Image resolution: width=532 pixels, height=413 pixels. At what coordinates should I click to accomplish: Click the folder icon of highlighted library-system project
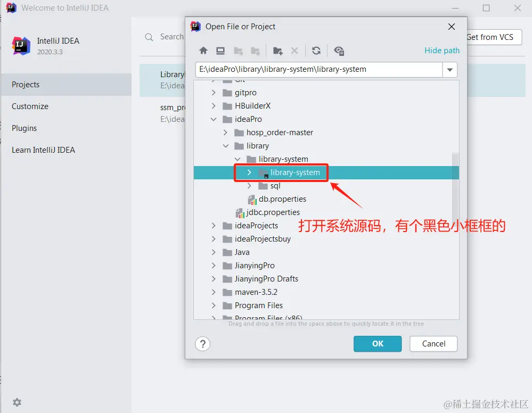[x=263, y=173]
